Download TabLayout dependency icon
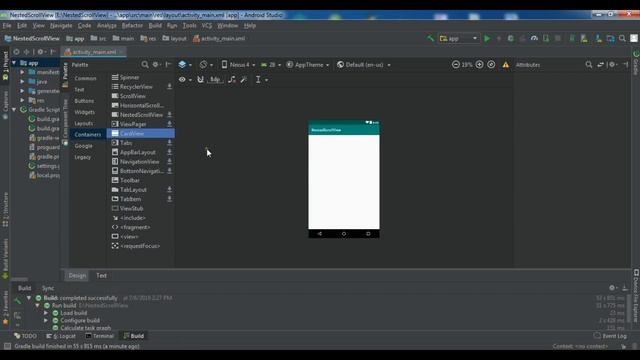This screenshot has height=360, width=640. (x=169, y=189)
